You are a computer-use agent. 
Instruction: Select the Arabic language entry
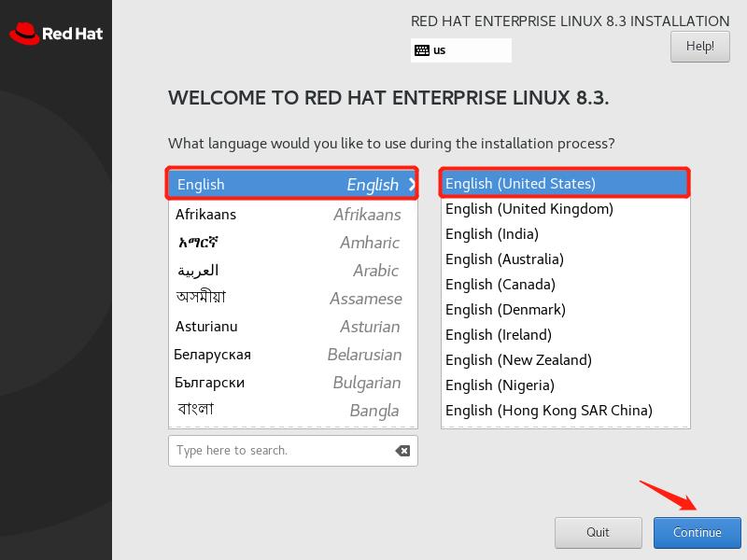[x=280, y=270]
